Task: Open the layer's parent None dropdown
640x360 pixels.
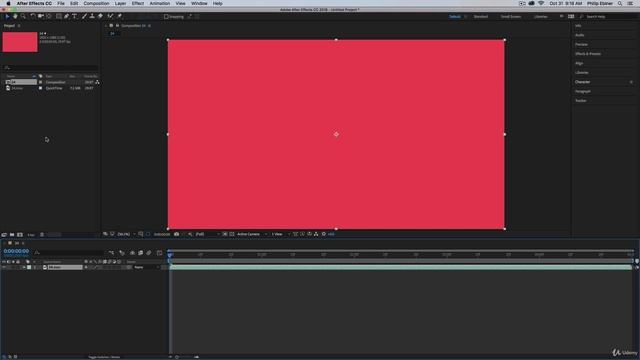Action: pos(146,267)
